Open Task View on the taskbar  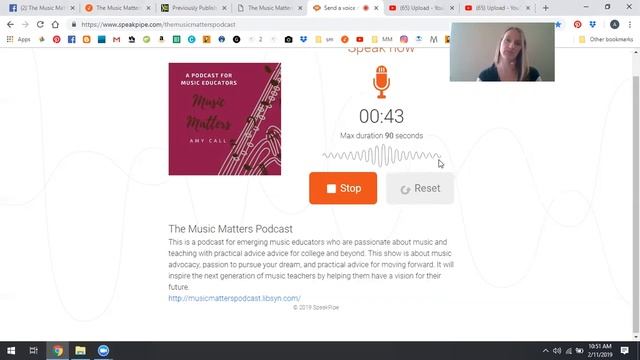tap(33, 351)
